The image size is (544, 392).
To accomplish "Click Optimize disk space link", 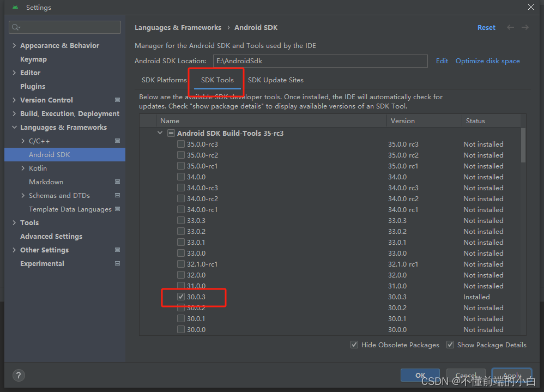I will coord(487,61).
